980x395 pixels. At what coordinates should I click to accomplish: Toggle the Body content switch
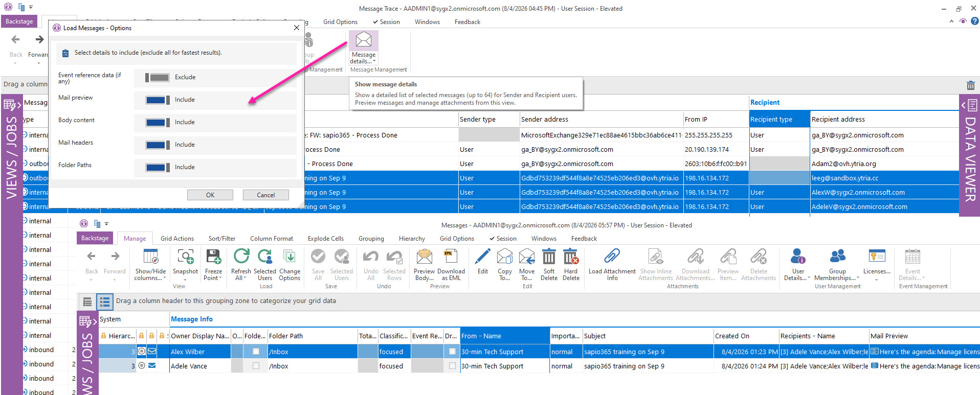157,123
